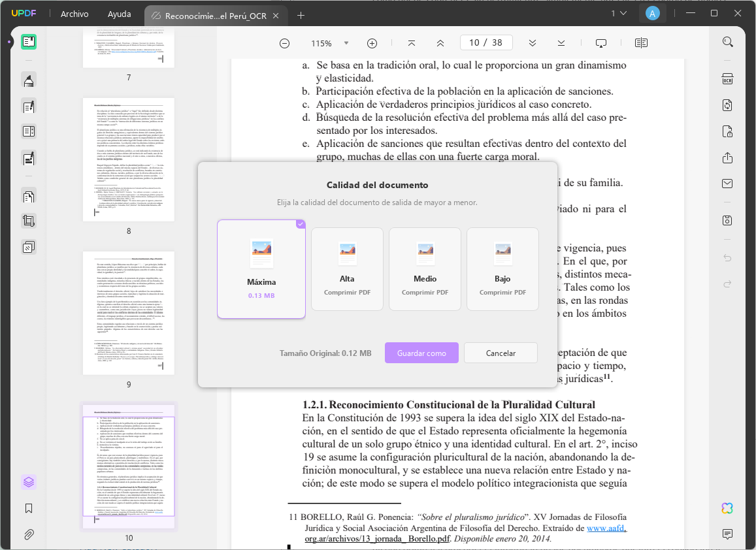Change page display layout icon
756x550 pixels.
click(x=641, y=43)
